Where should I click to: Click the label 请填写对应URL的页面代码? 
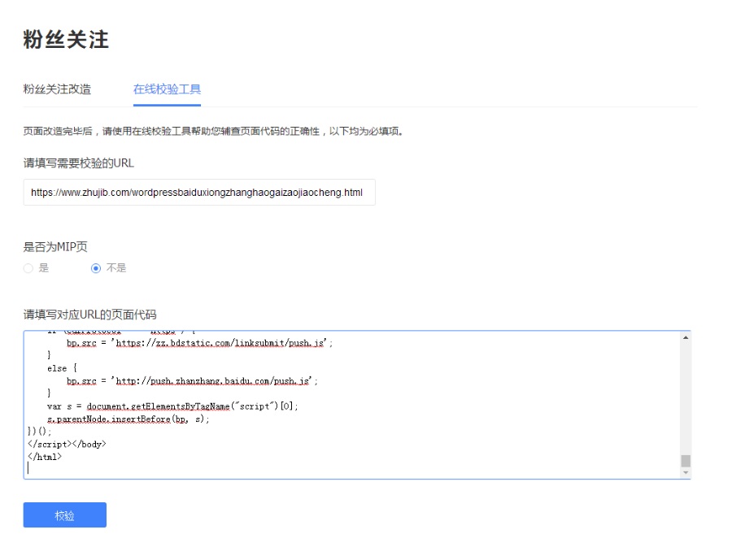pos(89,315)
